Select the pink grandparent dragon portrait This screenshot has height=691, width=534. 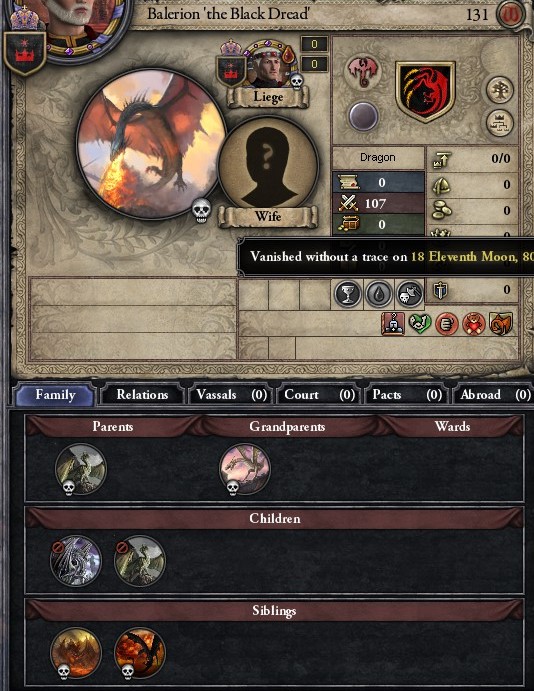pyautogui.click(x=245, y=469)
